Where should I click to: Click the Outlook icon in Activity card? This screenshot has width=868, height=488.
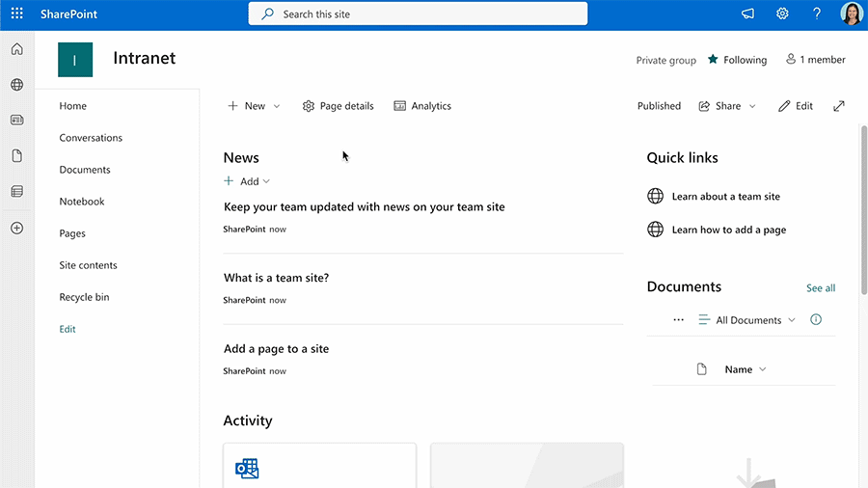[x=247, y=468]
